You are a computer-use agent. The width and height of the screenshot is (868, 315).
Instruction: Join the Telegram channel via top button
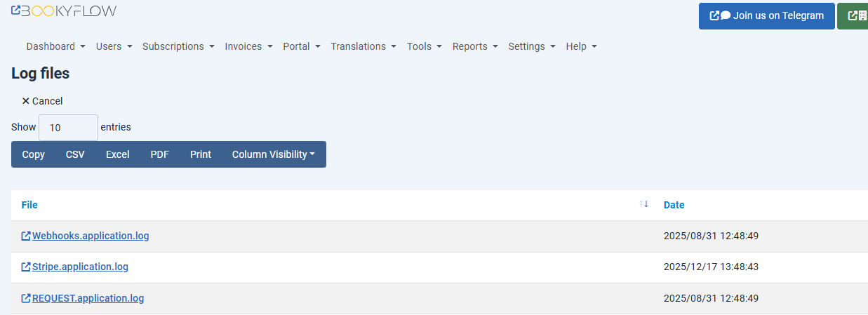(x=766, y=15)
